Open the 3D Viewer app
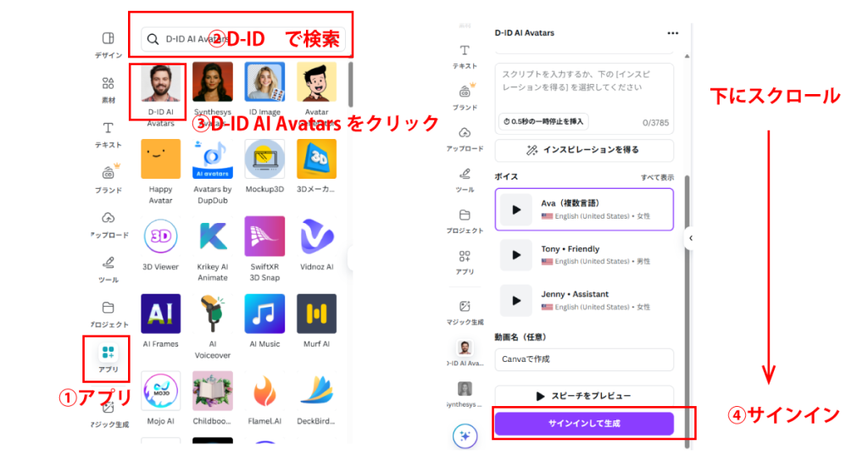The width and height of the screenshot is (868, 456). tap(160, 244)
